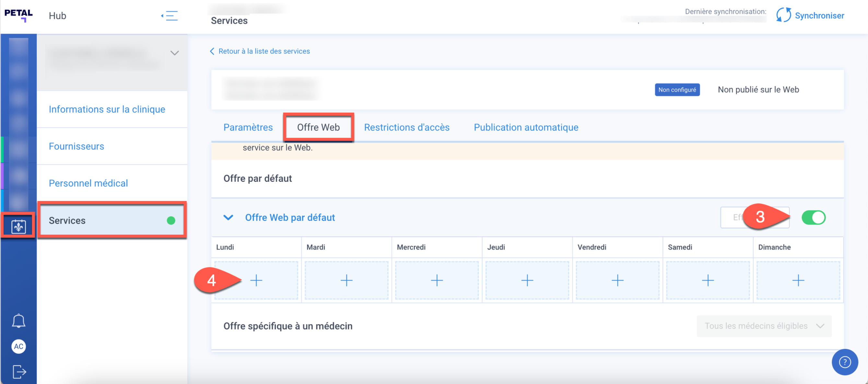Click the Offre par défaut heading
868x384 pixels.
point(257,178)
